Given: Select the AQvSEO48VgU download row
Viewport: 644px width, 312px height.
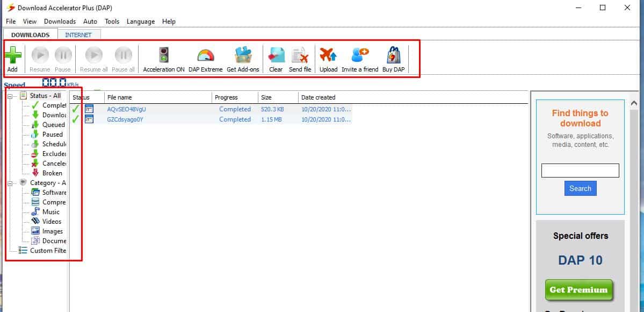Looking at the screenshot, I should 211,109.
